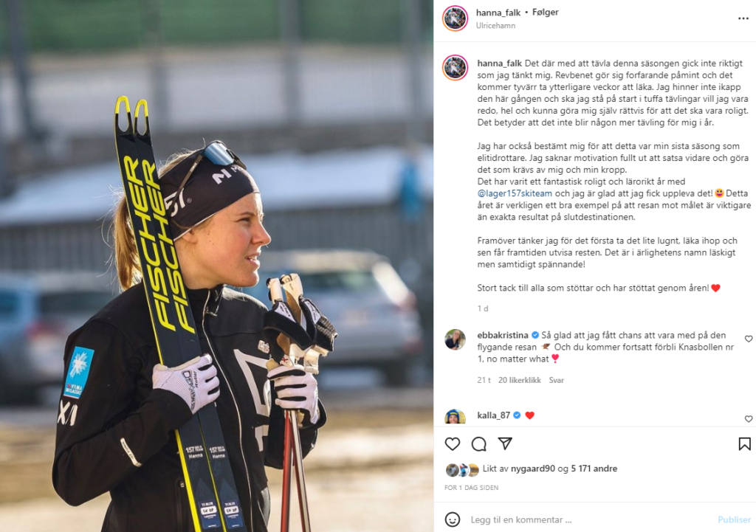View the 20 likerklikk on the comment
The width and height of the screenshot is (756, 532).
[519, 380]
